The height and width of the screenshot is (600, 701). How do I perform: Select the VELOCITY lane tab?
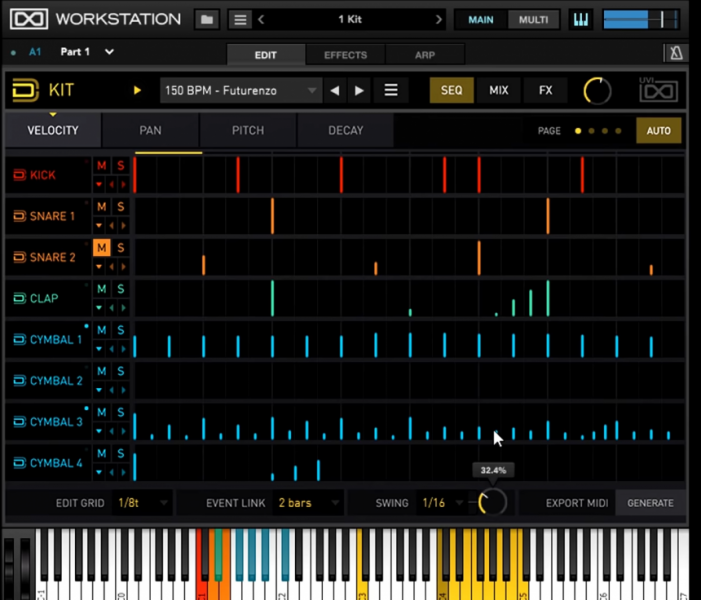point(53,131)
